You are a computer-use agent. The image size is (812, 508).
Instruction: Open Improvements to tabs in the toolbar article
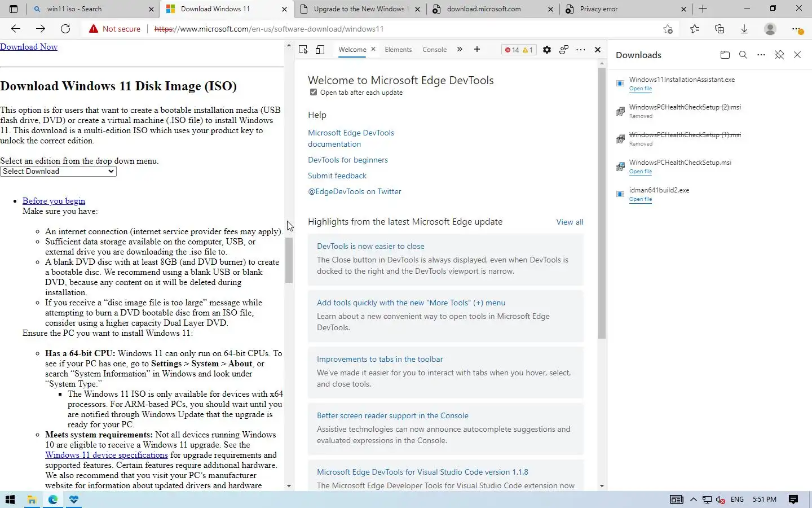(x=379, y=359)
